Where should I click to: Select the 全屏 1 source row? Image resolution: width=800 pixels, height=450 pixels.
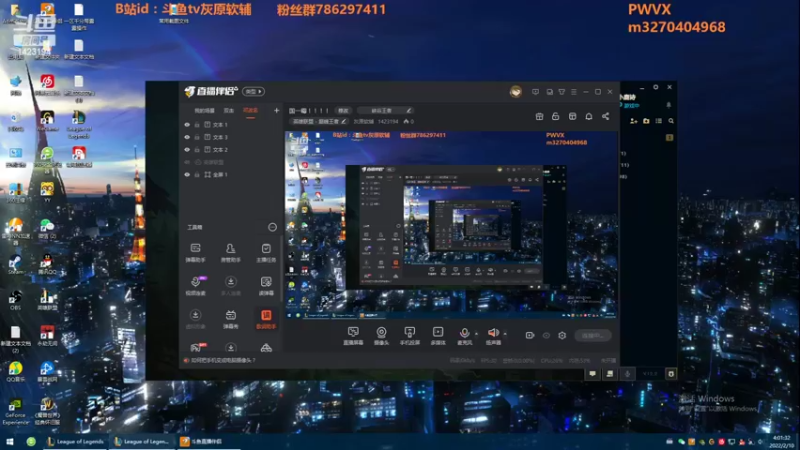231,174
